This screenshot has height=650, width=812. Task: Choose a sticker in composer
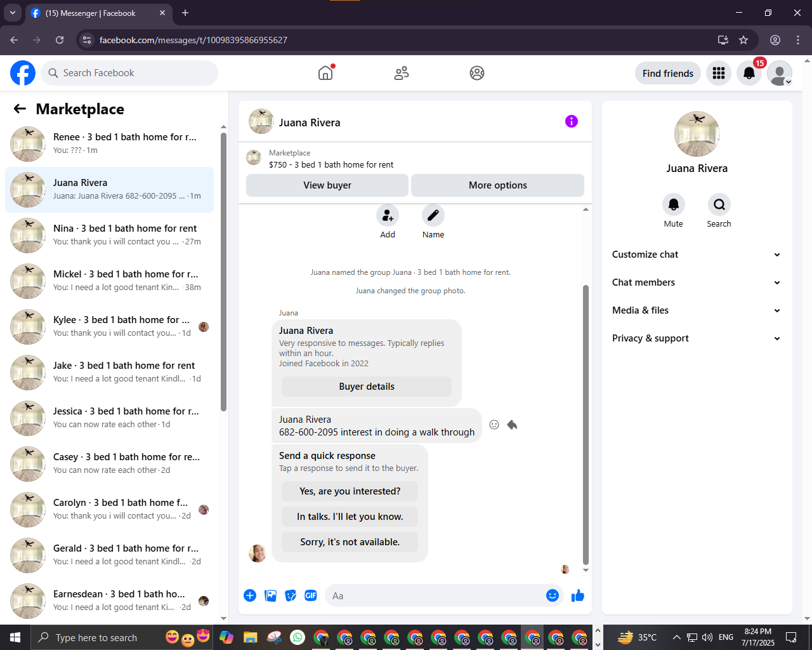click(291, 595)
